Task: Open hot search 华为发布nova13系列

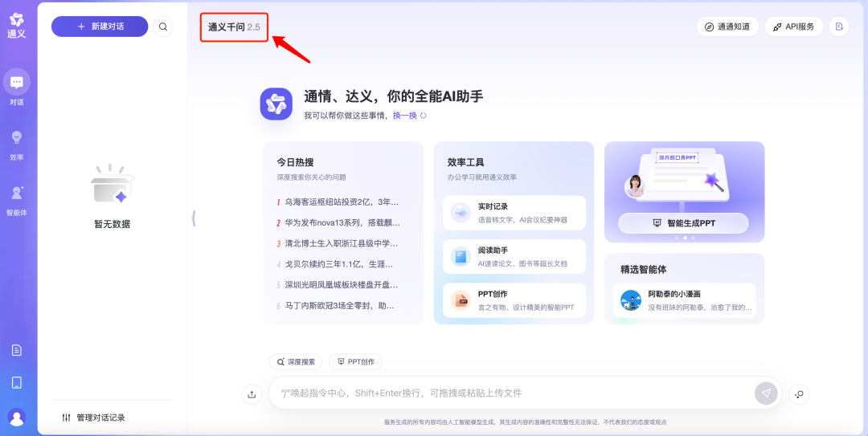Action: [338, 223]
